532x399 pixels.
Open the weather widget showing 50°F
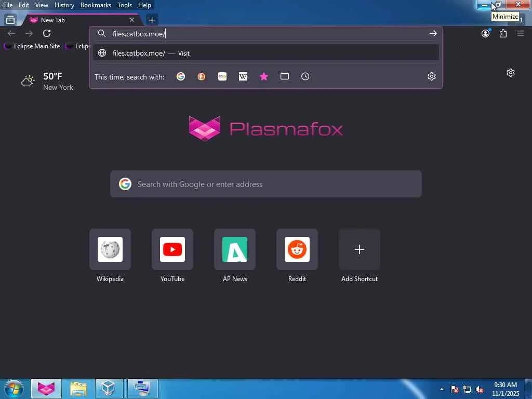click(x=47, y=82)
